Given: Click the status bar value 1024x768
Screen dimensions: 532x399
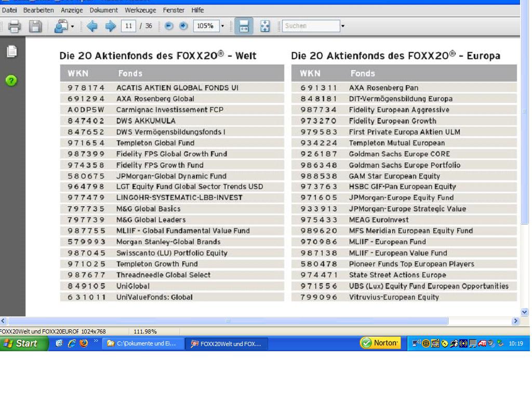Looking at the screenshot, I should (x=94, y=331).
